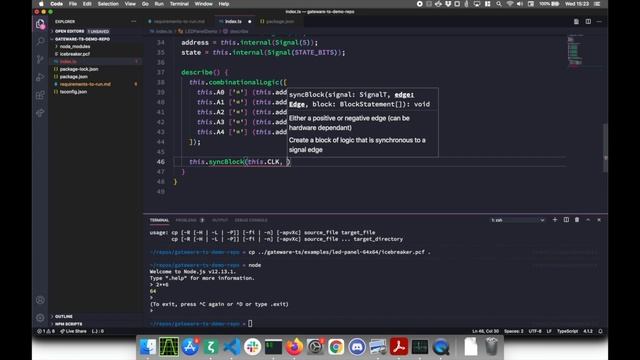Close the terminal panel
The image size is (640, 360).
click(x=599, y=220)
